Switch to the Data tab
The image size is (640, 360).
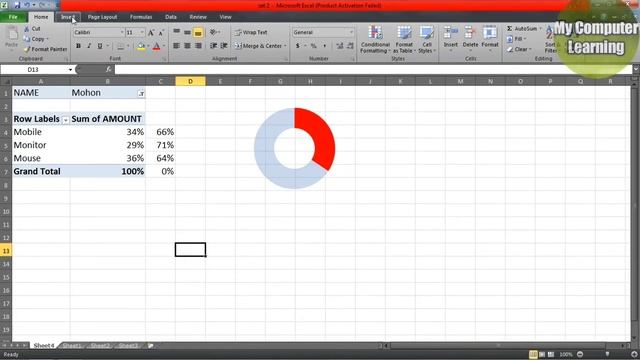click(x=171, y=17)
